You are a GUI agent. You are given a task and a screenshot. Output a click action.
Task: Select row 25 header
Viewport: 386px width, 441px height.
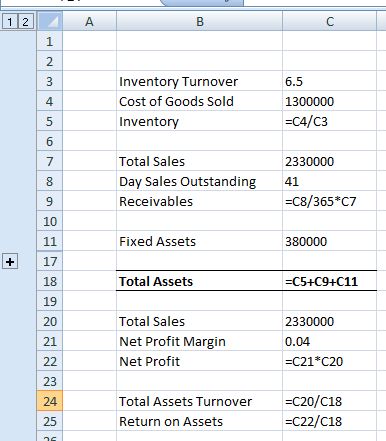click(50, 421)
